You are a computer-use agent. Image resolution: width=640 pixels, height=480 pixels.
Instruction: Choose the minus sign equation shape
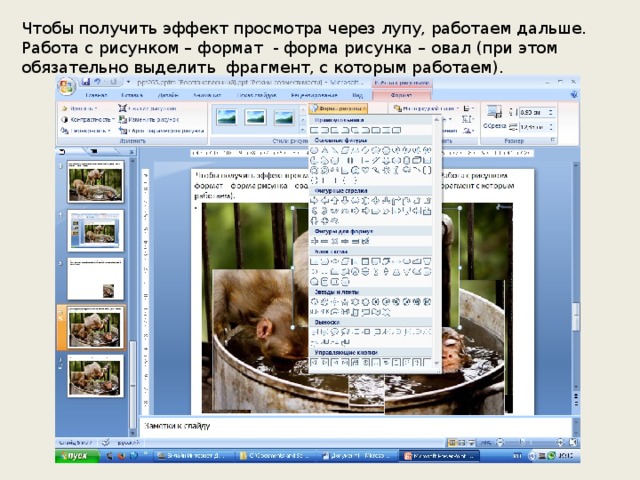point(324,242)
